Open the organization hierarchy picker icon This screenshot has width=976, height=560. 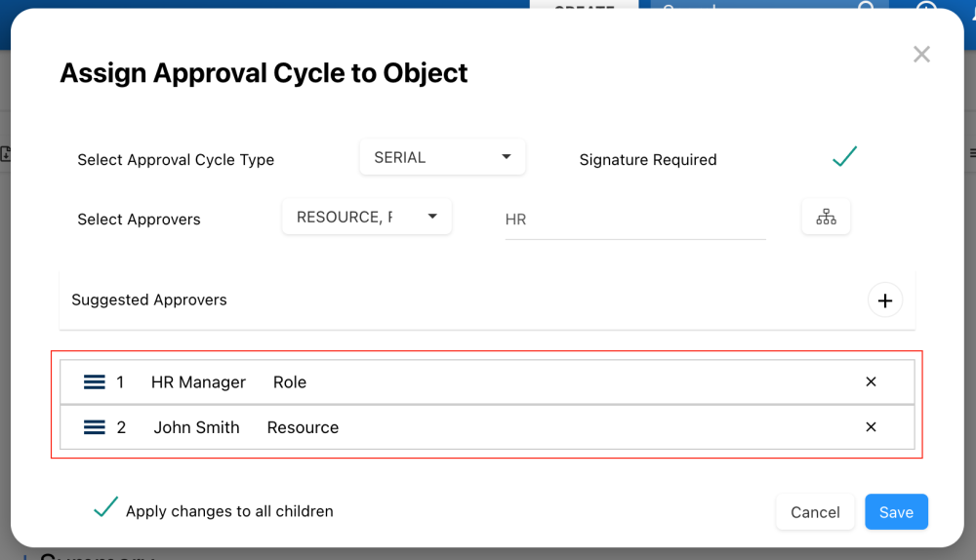[x=826, y=218]
